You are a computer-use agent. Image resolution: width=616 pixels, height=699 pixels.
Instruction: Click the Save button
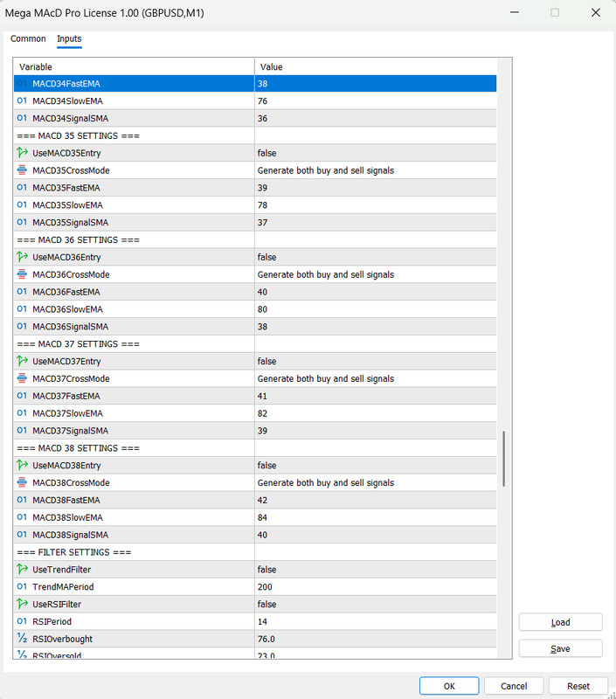[x=560, y=648]
